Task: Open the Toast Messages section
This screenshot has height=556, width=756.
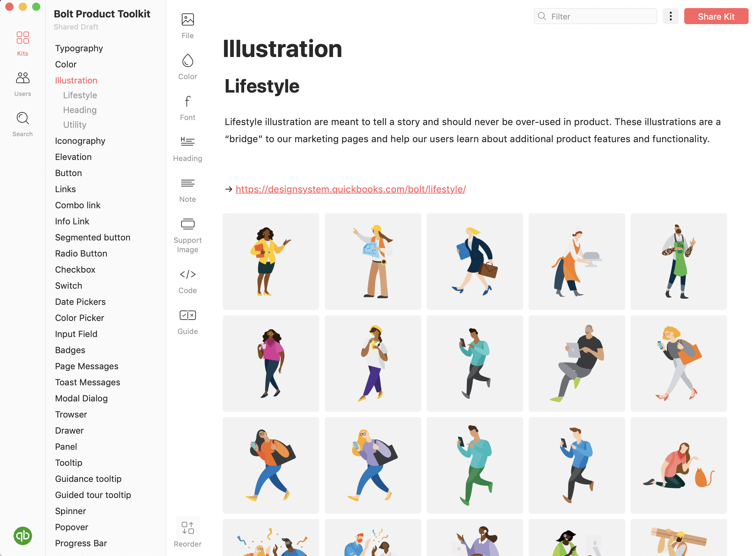Action: pyautogui.click(x=88, y=382)
